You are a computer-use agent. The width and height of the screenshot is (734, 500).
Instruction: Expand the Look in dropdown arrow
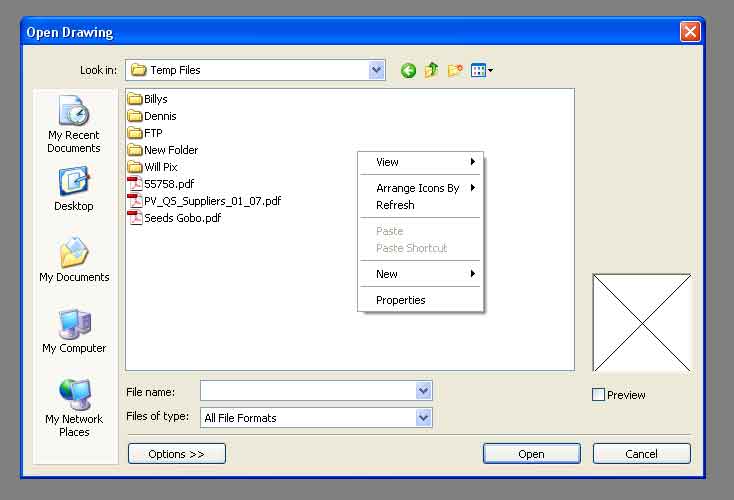tap(376, 70)
